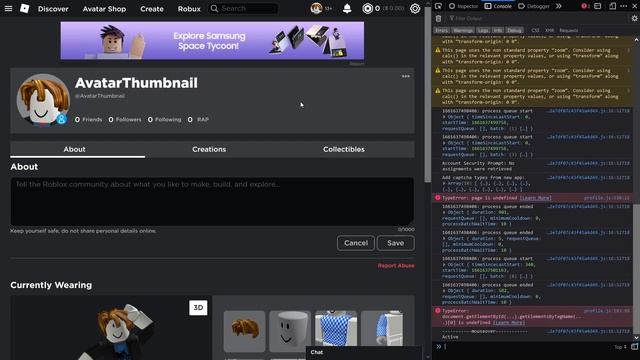
Task: Expand Object with duration 502
Action: point(444,291)
